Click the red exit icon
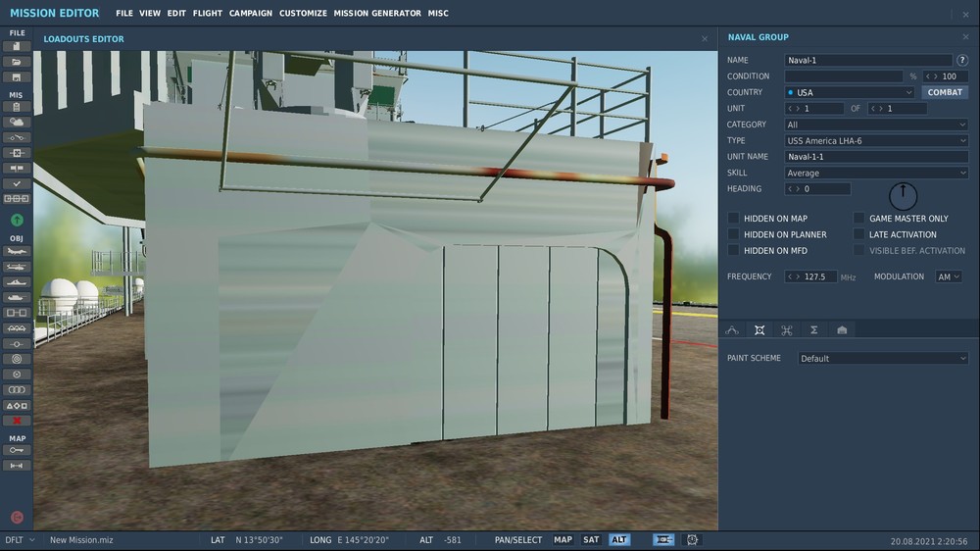 click(x=17, y=518)
